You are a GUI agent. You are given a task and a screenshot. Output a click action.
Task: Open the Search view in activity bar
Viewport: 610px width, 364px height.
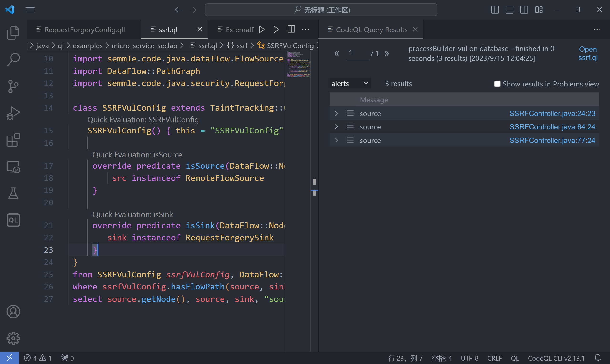click(13, 59)
